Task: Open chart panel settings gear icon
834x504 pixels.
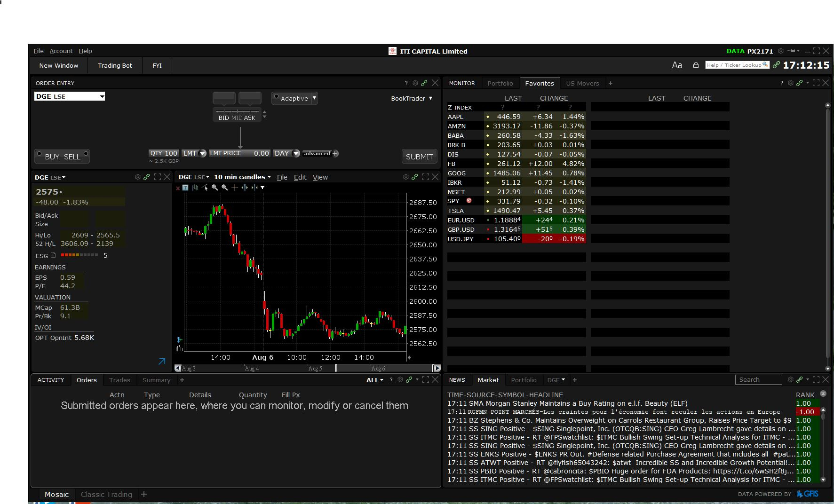Action: [406, 177]
